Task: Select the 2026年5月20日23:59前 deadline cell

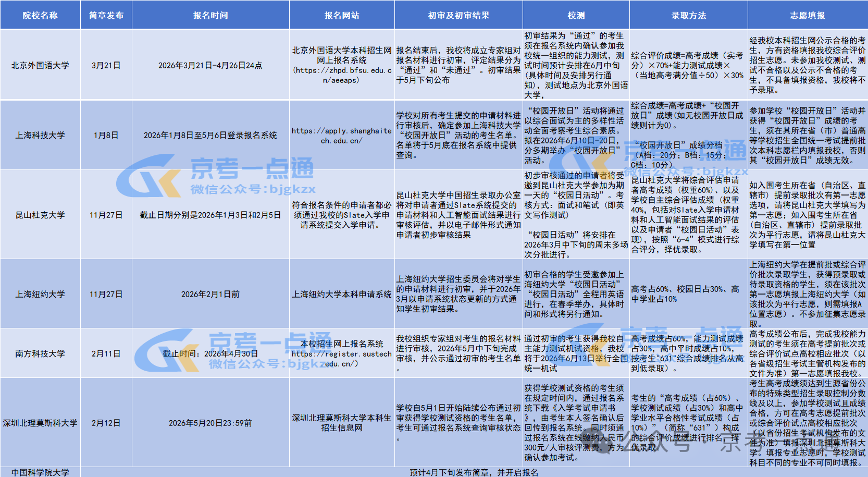Action: (x=210, y=423)
